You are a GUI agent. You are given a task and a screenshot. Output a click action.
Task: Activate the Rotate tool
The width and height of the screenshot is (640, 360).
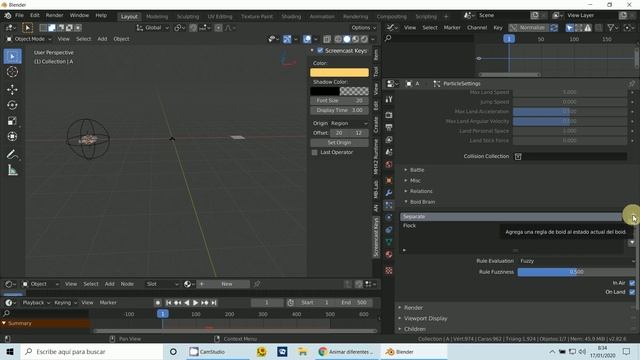click(x=12, y=105)
